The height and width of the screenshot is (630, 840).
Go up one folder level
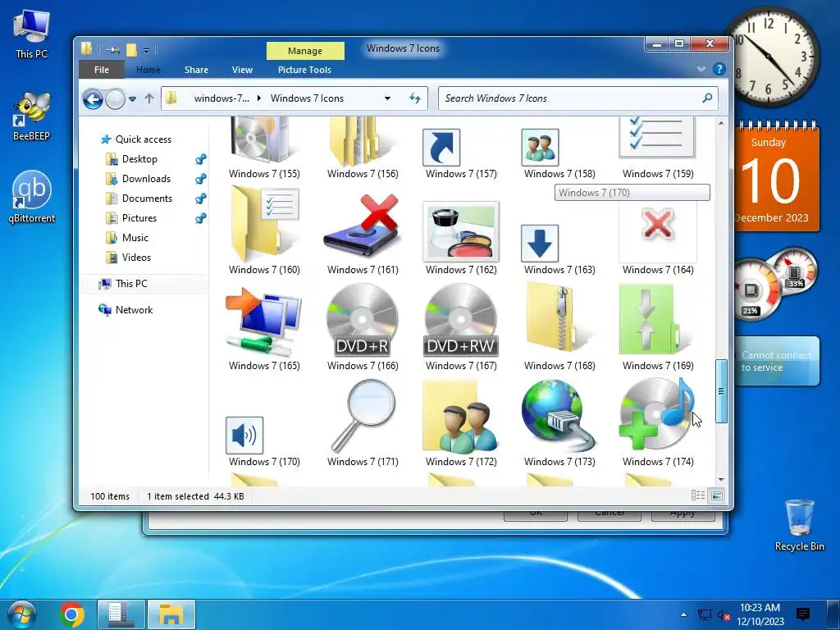(x=149, y=98)
